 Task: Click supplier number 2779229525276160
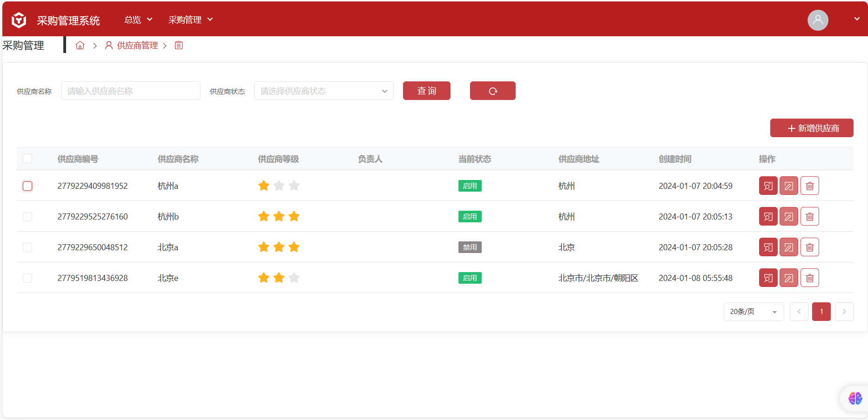coord(93,217)
